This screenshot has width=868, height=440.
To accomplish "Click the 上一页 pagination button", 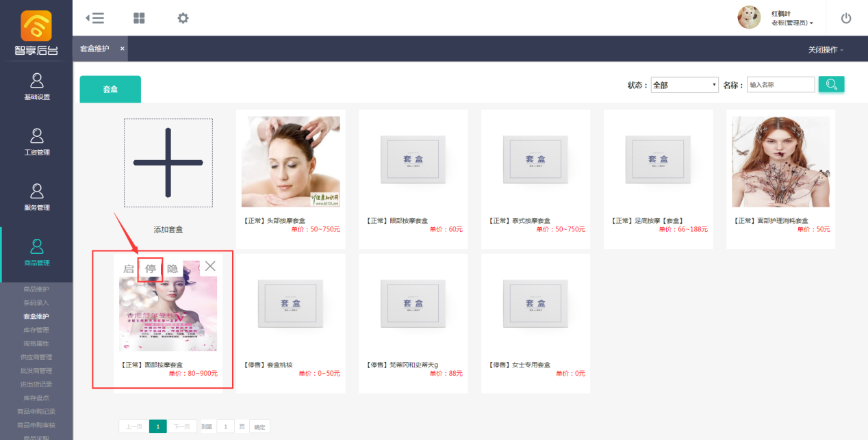I will [133, 427].
